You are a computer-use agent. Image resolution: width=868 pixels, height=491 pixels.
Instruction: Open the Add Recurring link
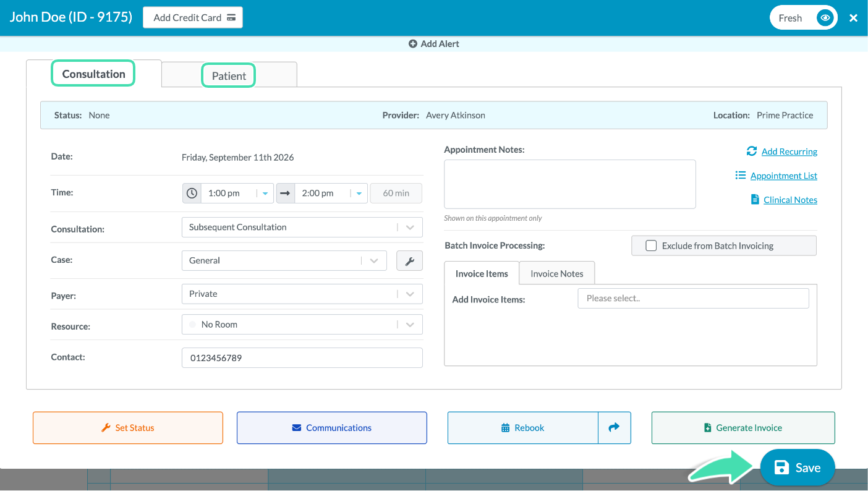(x=789, y=152)
